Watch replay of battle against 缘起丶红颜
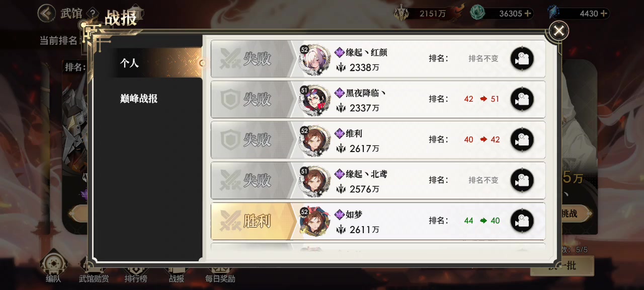644x290 pixels. point(522,59)
